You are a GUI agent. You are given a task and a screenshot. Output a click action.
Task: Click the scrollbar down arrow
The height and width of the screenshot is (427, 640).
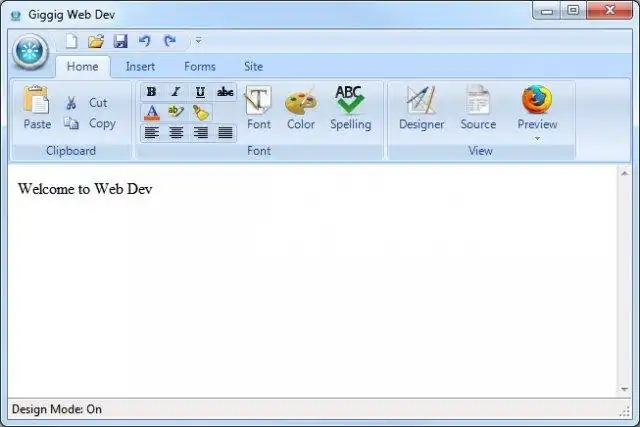[624, 389]
